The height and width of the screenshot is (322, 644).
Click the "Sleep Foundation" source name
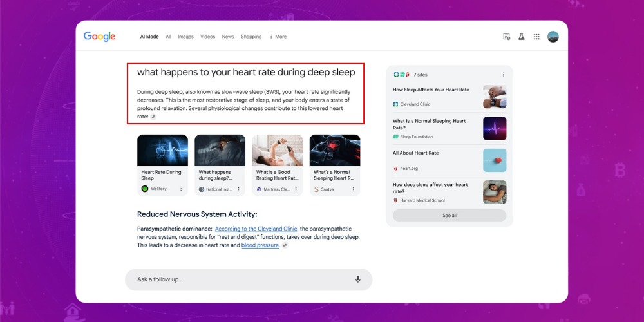pyautogui.click(x=417, y=137)
